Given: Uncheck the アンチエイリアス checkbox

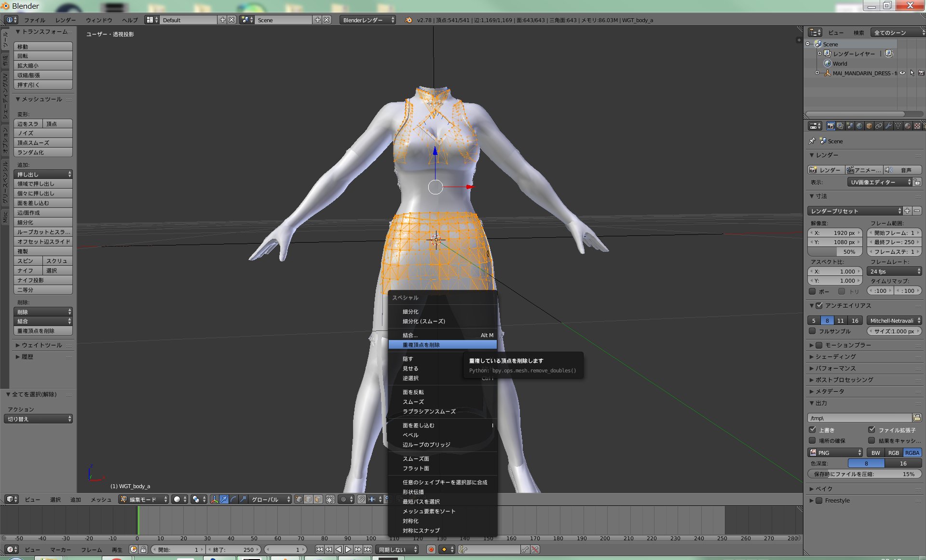Looking at the screenshot, I should coord(819,305).
